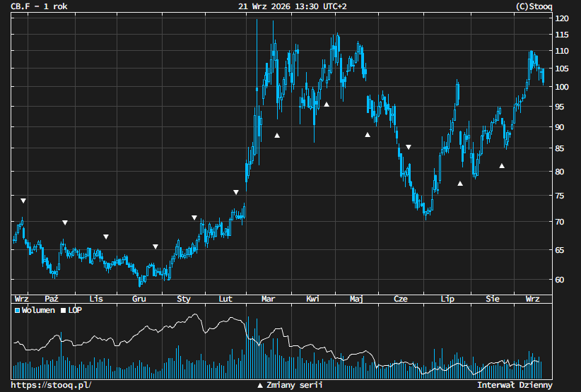The image size is (581, 392).
Task: Click the down-triangle marker above the December (Gru) candles
Action: click(x=155, y=247)
